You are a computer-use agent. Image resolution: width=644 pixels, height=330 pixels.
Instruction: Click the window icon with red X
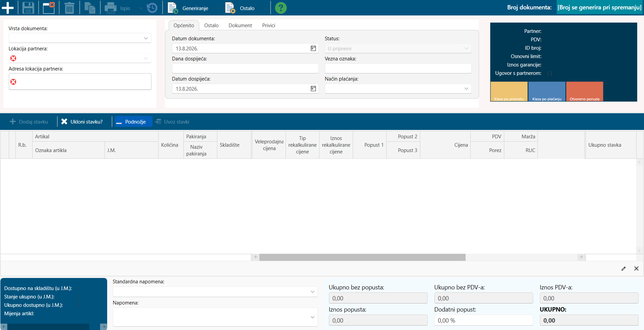click(49, 8)
